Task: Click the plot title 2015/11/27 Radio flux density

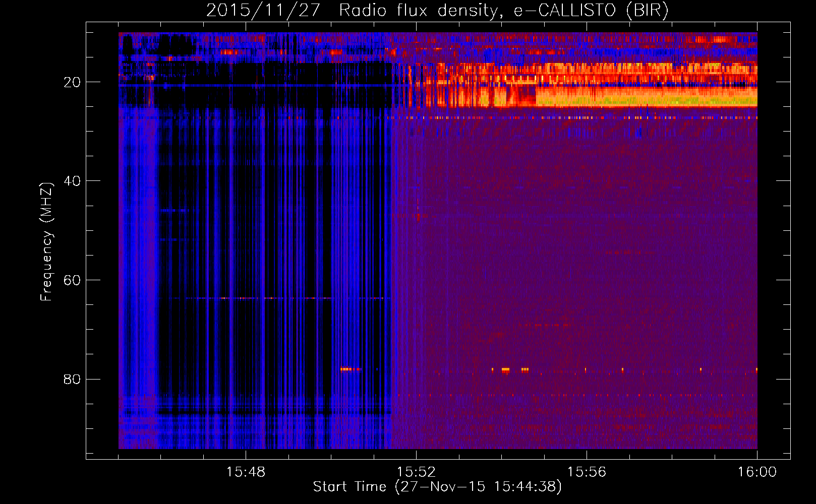Action: pyautogui.click(x=437, y=10)
